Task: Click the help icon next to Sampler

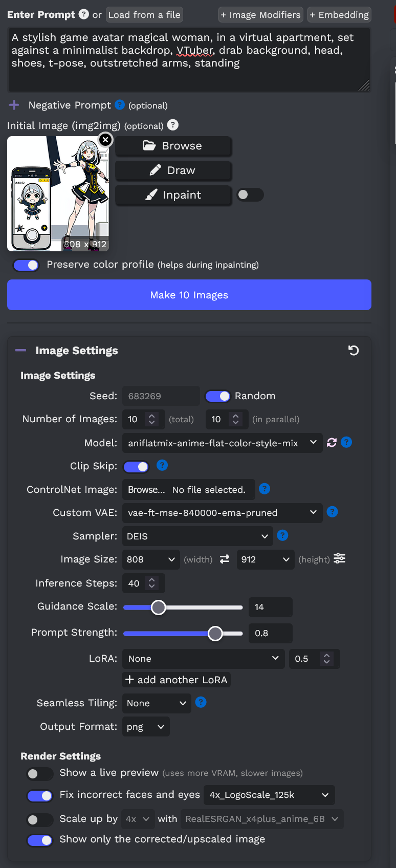Action: [x=282, y=535]
